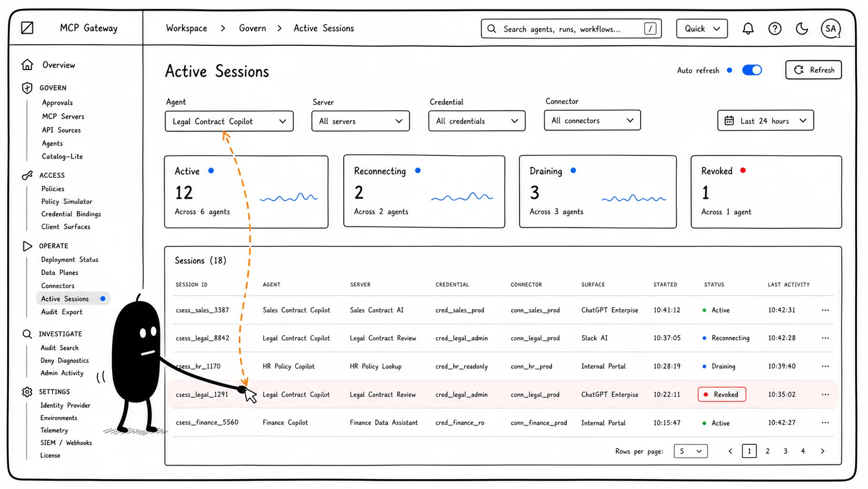
Task: Click the MCP Gateway logo icon
Action: (x=28, y=28)
